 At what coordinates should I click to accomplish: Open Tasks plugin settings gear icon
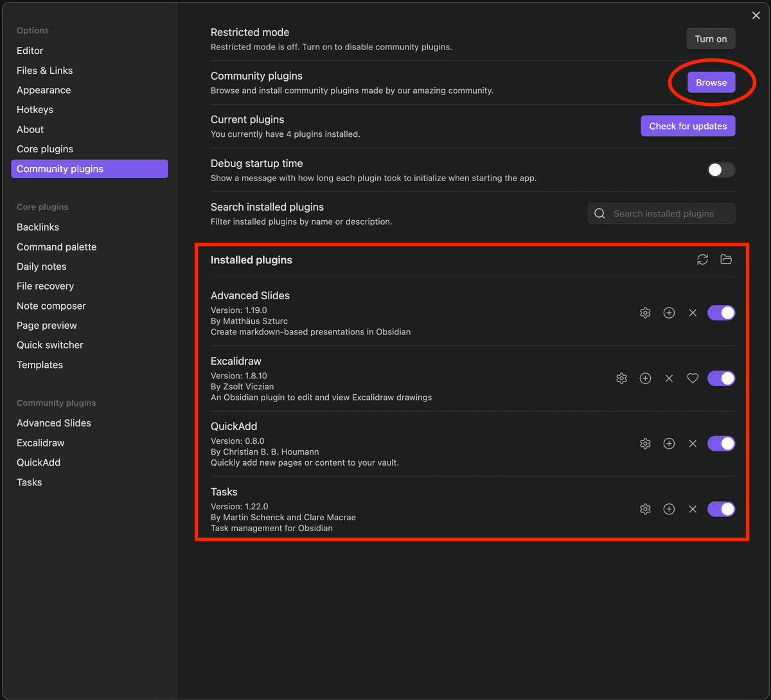tap(645, 509)
